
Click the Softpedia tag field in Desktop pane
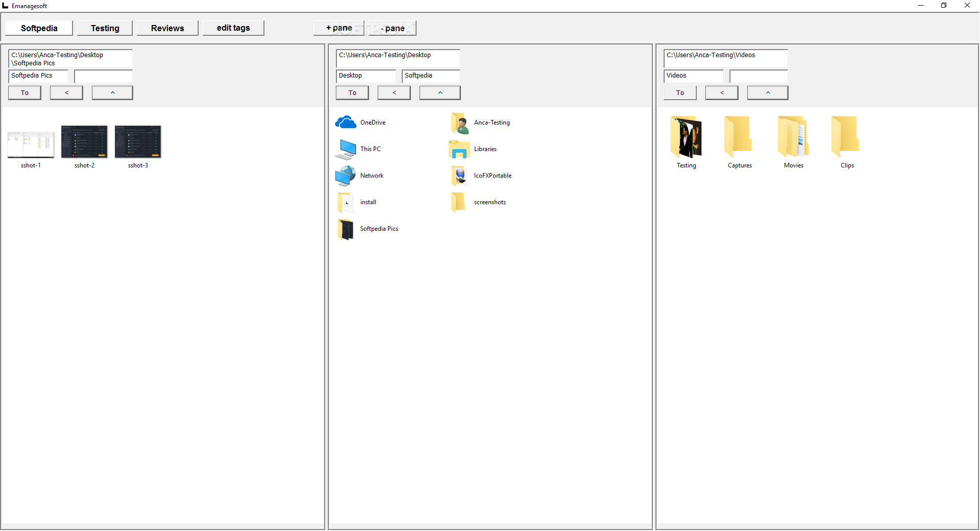[431, 76]
